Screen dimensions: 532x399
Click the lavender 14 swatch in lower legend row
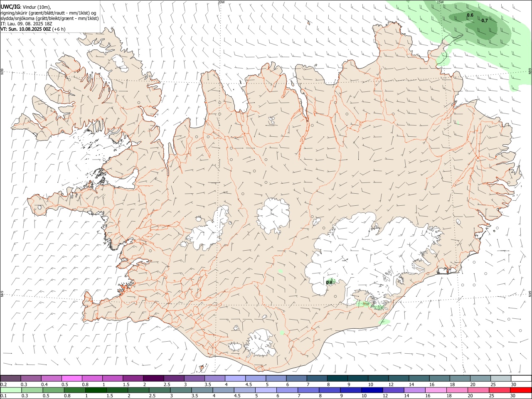click(415, 390)
